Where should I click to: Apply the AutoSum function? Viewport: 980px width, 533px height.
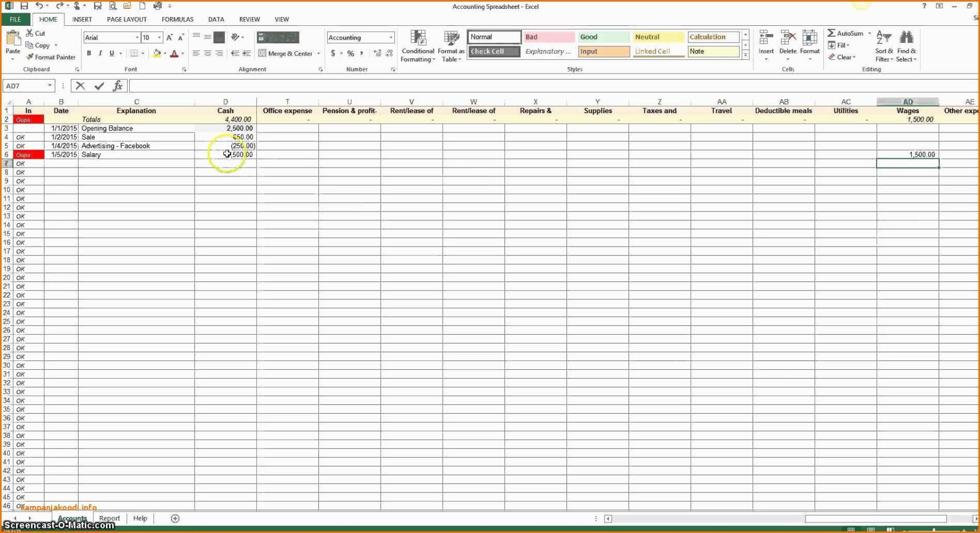pyautogui.click(x=845, y=33)
